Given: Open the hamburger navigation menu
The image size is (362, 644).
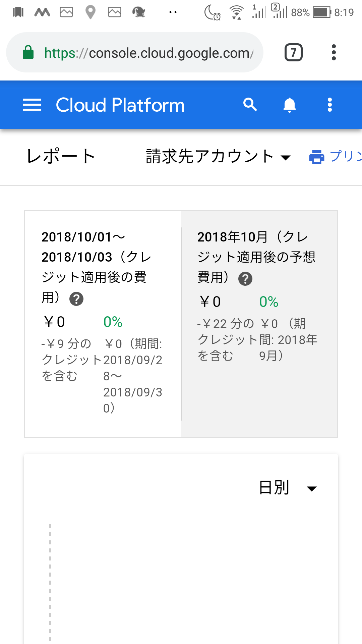Looking at the screenshot, I should [x=32, y=105].
